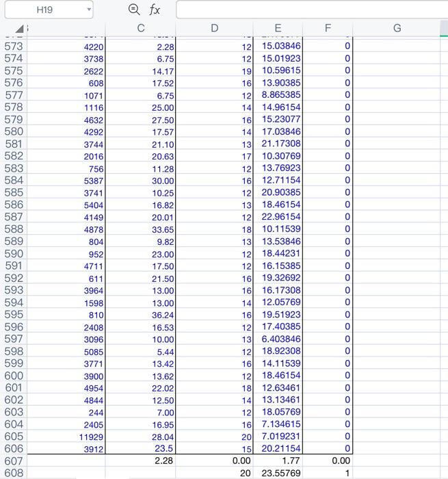Click cell containing 5404

(x=66, y=205)
